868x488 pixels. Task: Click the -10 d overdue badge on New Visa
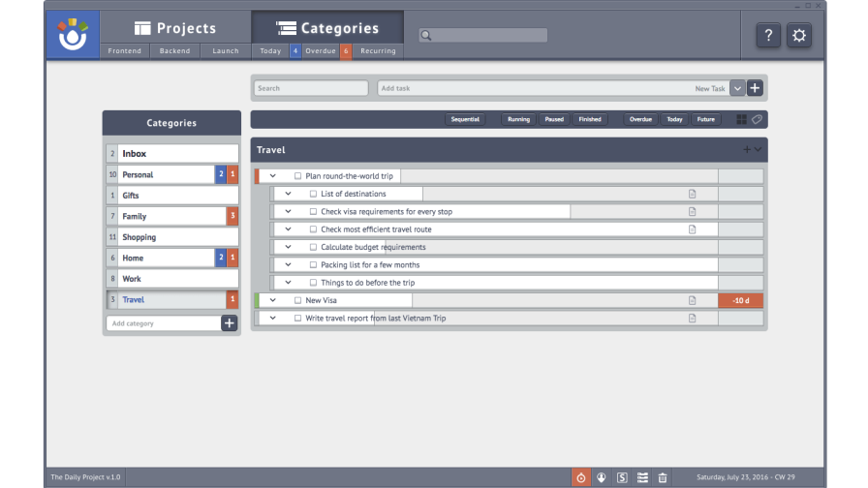(x=741, y=300)
